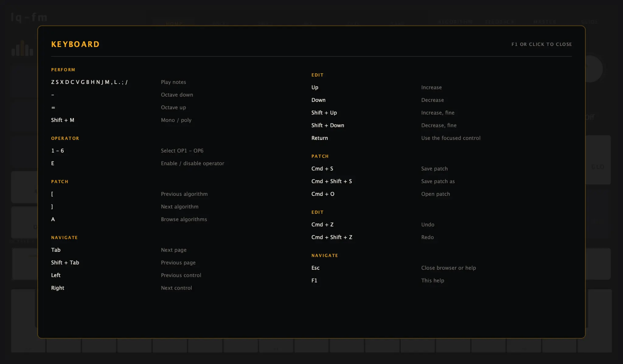Viewport: 623px width, 364px height.
Task: Click the OPERATOR section heading
Action: coord(65,138)
